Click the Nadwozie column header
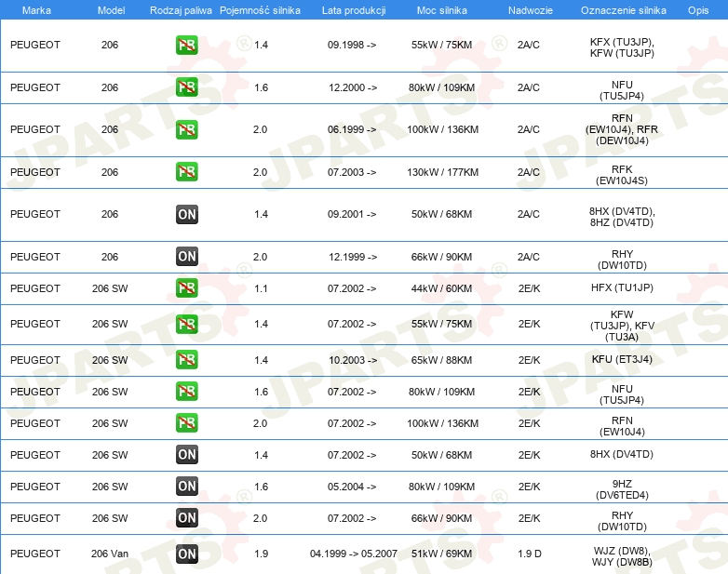728x574 pixels. coord(529,9)
